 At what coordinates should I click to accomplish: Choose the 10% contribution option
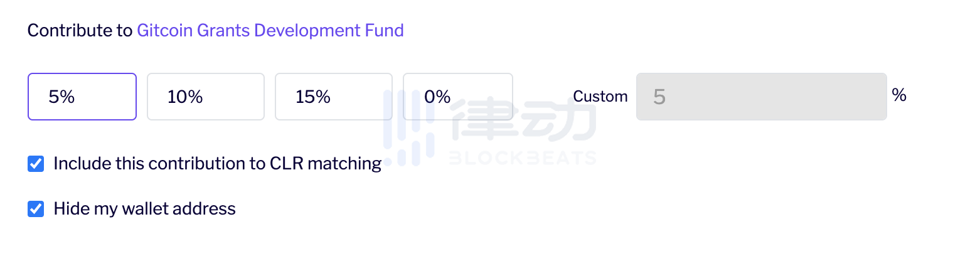[x=206, y=97]
